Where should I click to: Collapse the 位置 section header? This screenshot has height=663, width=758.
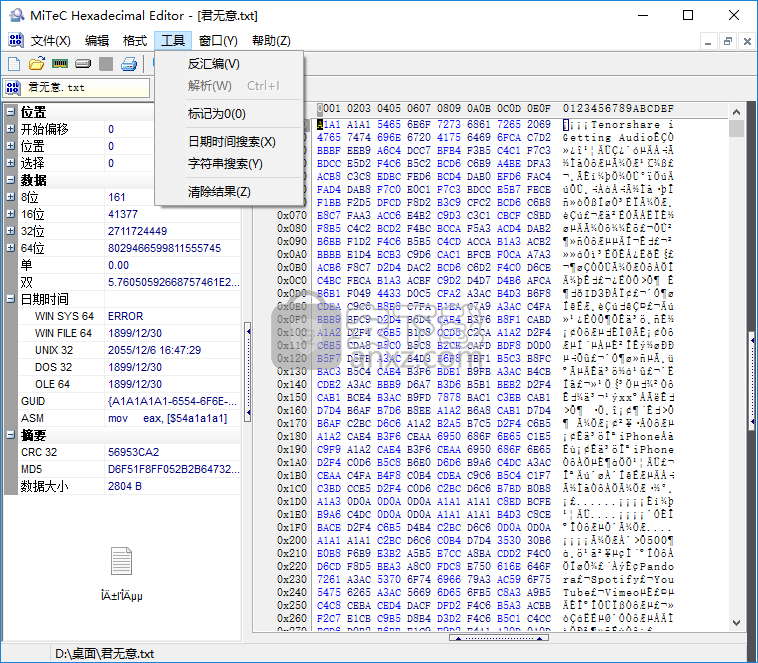pos(11,112)
